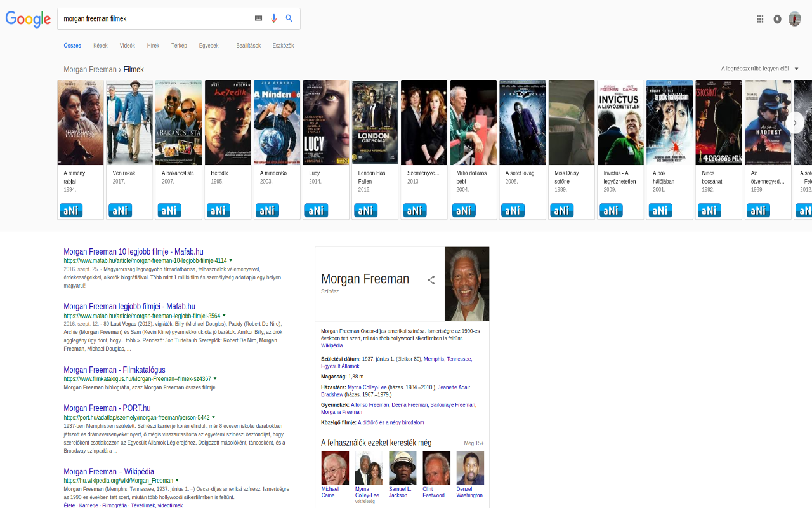This screenshot has height=508, width=812.
Task: Open Samuel L. Jackson related person thumbnail
Action: 403,468
